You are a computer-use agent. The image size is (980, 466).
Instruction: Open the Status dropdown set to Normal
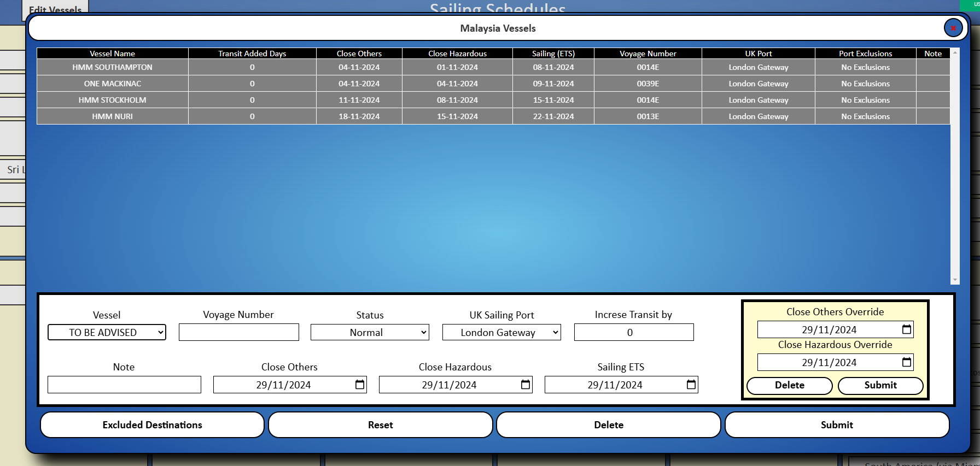tap(370, 332)
